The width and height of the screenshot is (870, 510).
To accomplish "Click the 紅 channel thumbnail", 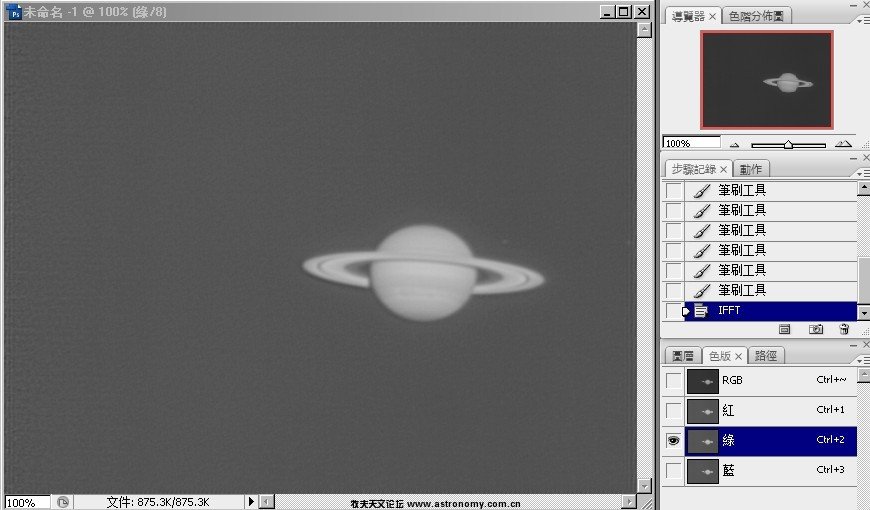I will pos(702,411).
